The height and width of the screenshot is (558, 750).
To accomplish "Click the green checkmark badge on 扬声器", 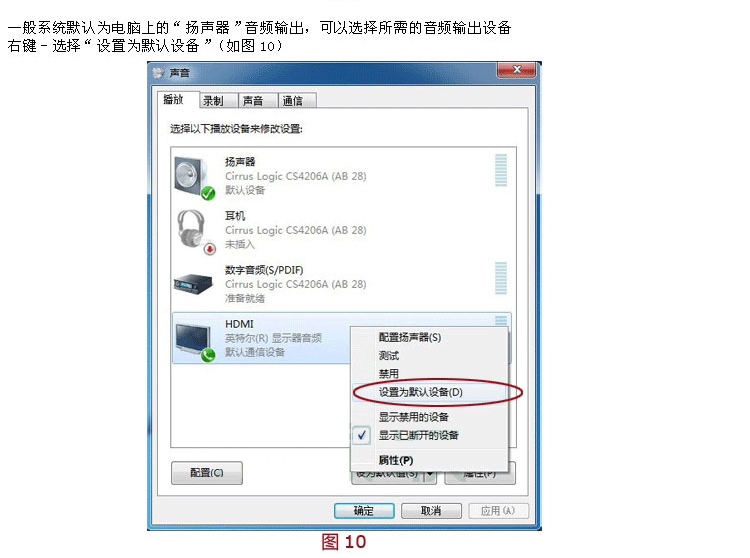I will point(208,193).
